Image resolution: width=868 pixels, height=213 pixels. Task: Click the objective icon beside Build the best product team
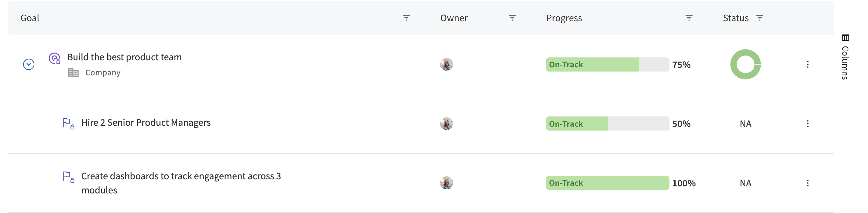coord(54,58)
